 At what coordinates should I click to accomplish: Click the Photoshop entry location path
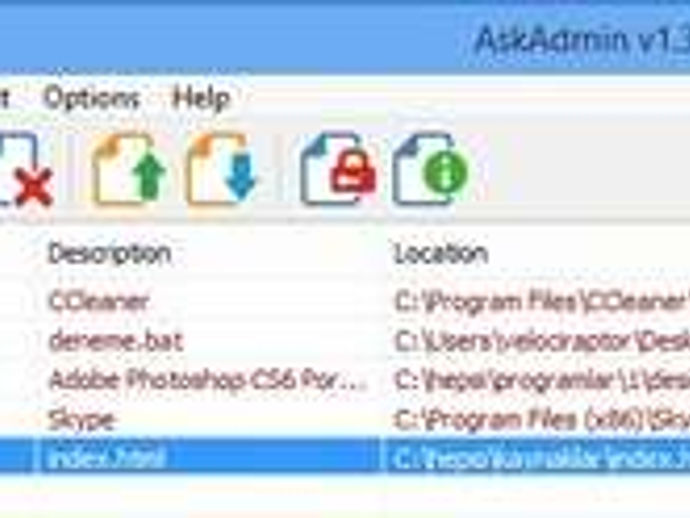[x=541, y=381]
